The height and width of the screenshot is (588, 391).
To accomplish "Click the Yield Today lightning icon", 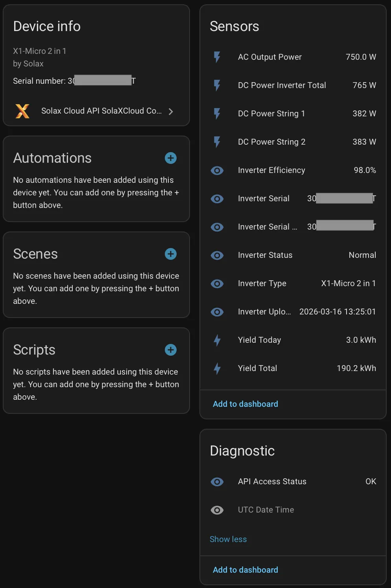I will (217, 340).
